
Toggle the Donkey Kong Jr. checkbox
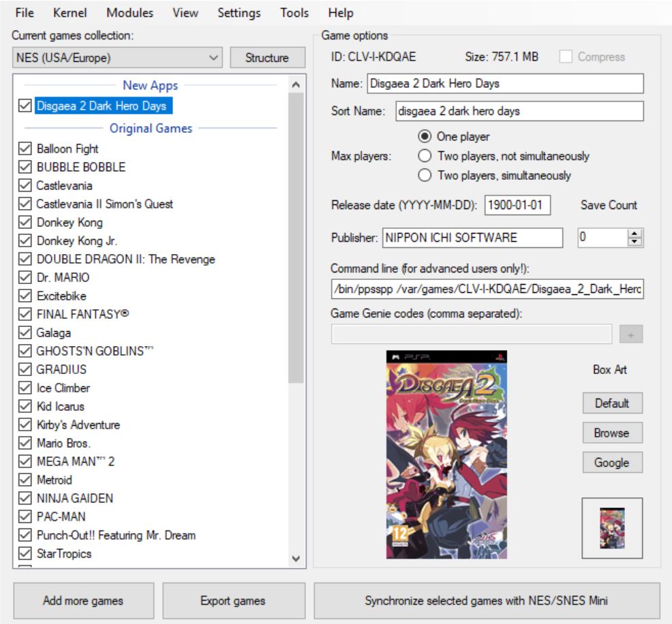tap(25, 240)
